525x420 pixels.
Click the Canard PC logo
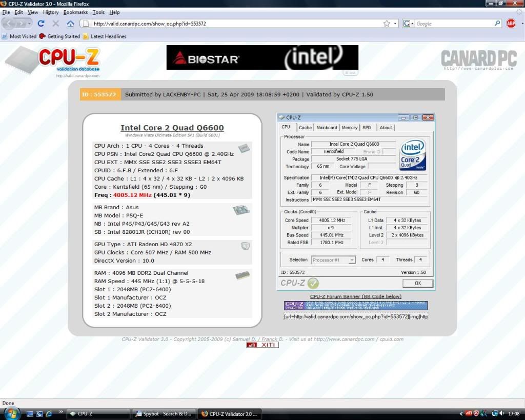coord(479,59)
